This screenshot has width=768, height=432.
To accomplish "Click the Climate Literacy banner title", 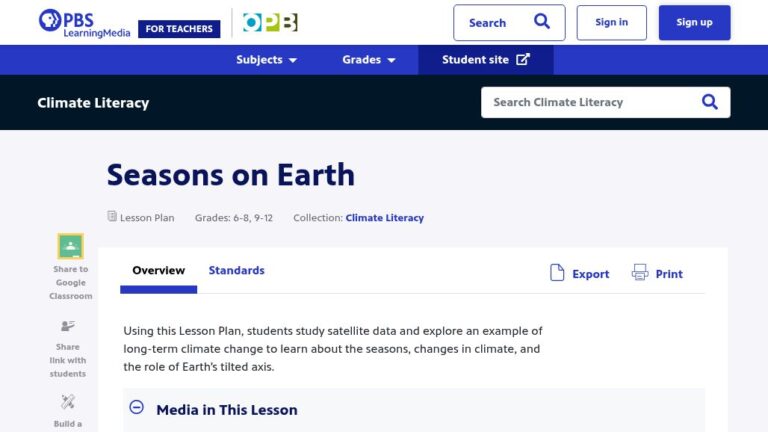I will coord(93,103).
